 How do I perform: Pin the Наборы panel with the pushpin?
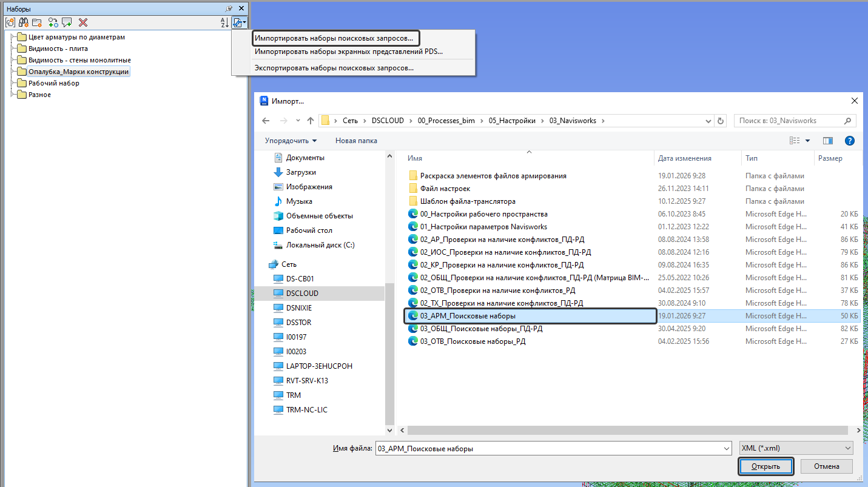pyautogui.click(x=229, y=8)
